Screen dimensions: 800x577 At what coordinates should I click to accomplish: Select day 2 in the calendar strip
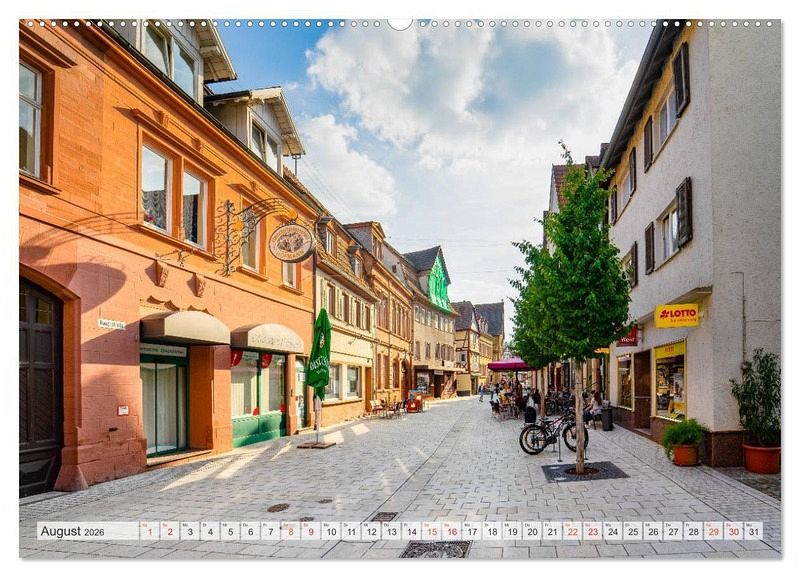(170, 531)
